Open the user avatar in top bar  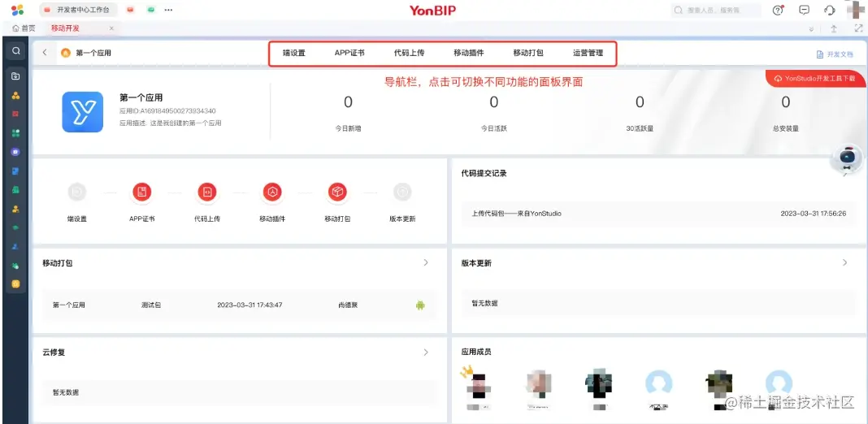click(x=857, y=10)
